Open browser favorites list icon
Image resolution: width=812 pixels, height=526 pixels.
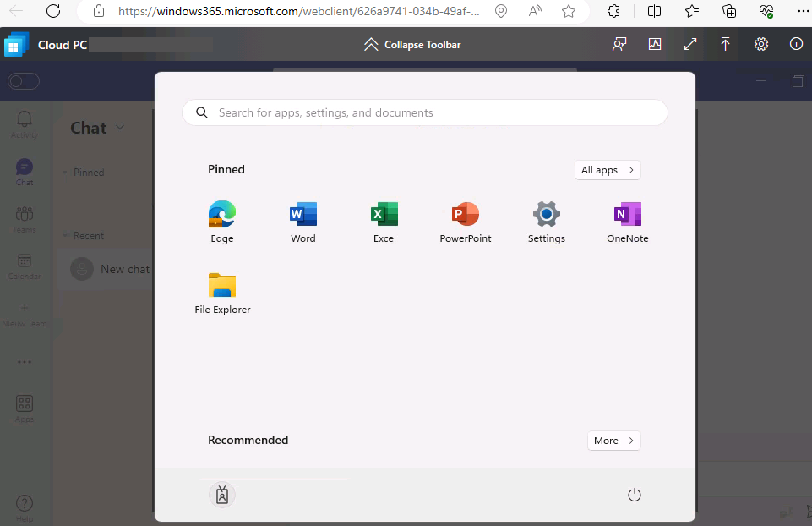point(691,11)
